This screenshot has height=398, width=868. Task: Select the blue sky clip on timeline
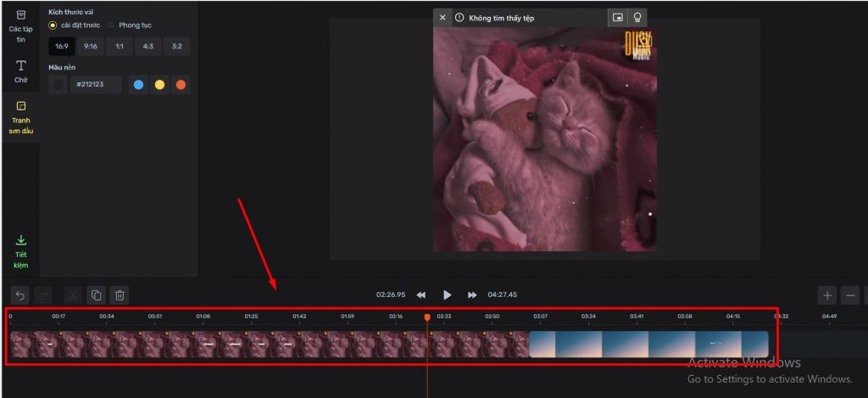(648, 345)
